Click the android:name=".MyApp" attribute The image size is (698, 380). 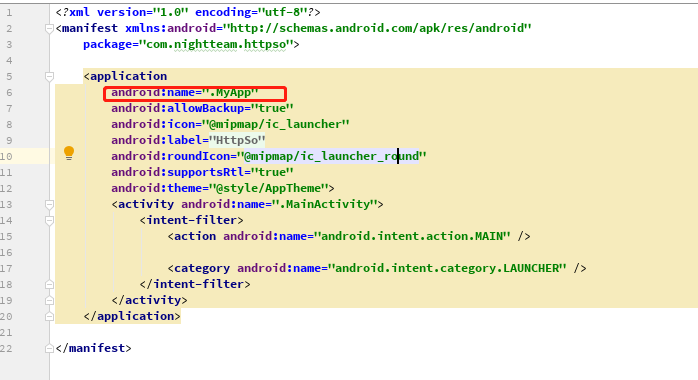point(185,93)
